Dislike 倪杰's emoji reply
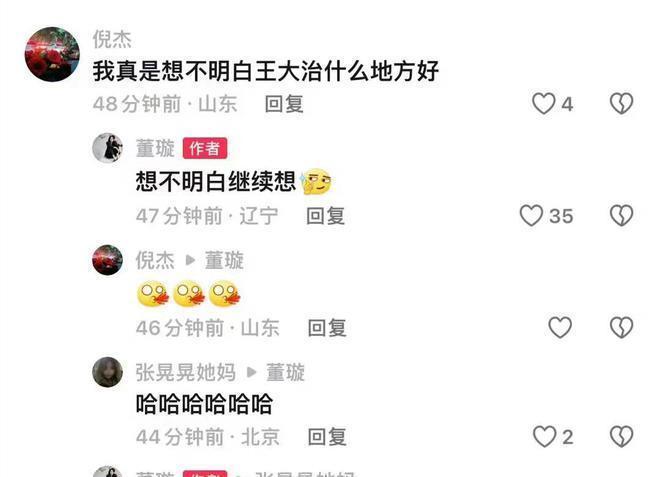660x477 pixels. pyautogui.click(x=621, y=328)
